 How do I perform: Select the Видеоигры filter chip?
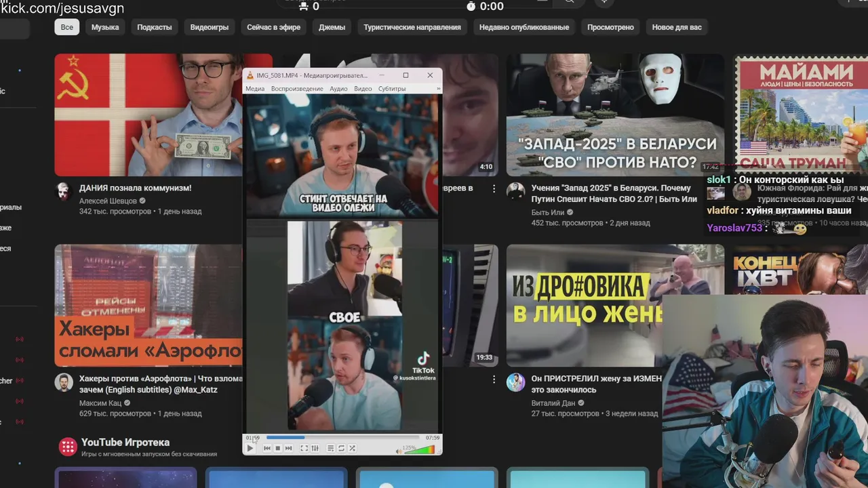(210, 27)
